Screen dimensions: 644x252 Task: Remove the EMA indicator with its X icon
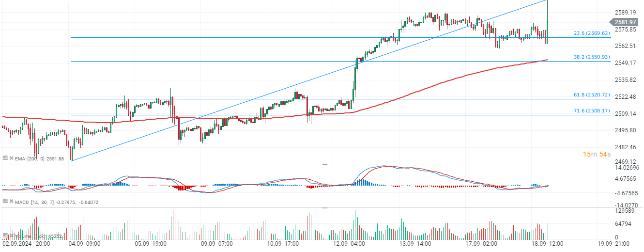coord(11,158)
